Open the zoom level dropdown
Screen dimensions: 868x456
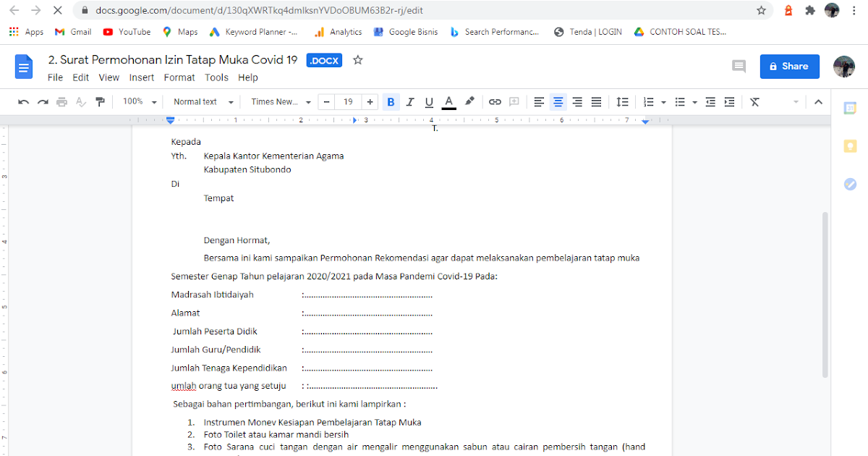click(x=139, y=102)
